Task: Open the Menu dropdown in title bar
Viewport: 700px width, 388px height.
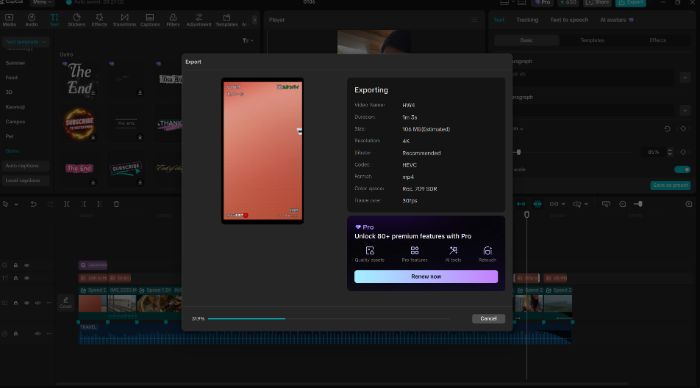Action: [x=42, y=2]
